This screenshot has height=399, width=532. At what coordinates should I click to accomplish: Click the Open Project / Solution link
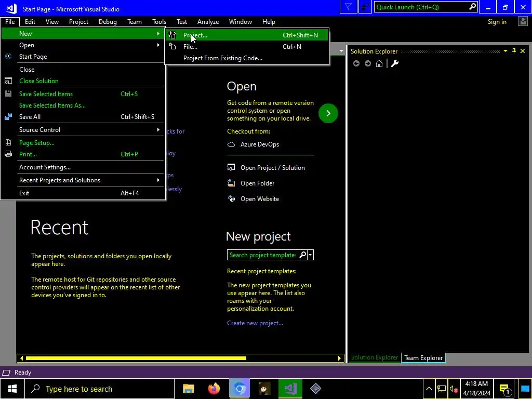pyautogui.click(x=272, y=168)
